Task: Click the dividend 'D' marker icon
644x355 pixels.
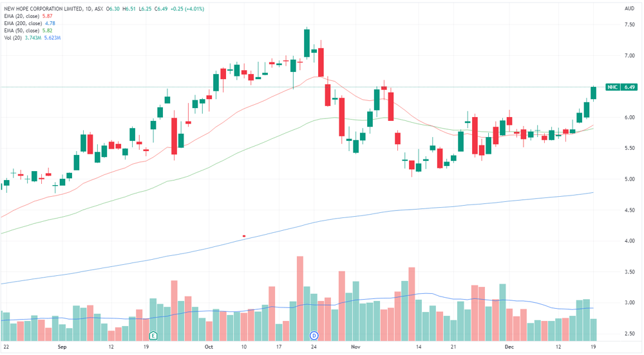Action: (x=314, y=335)
